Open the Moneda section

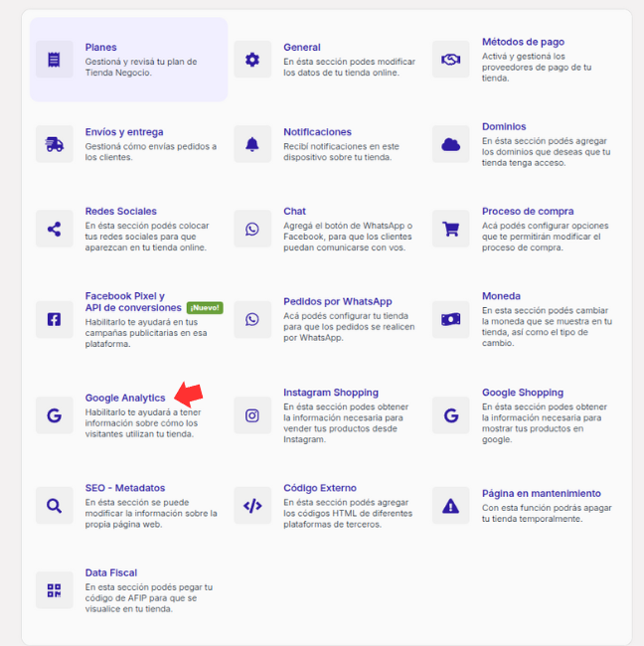[501, 296]
